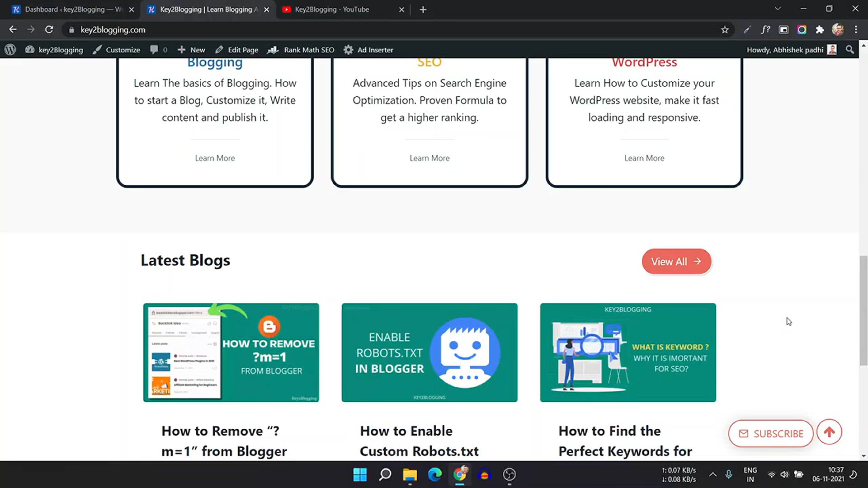
Task: Open comments bubble in WordPress admin bar
Action: (x=159, y=50)
